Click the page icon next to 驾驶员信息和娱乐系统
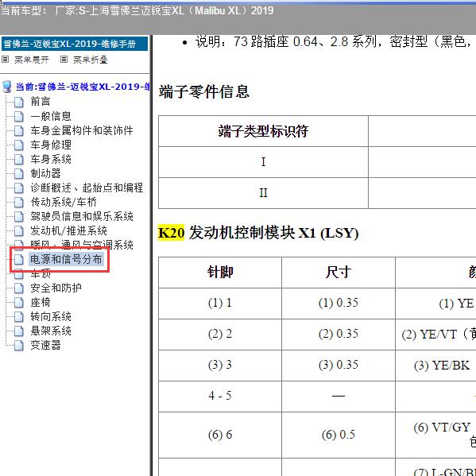Image resolution: width=476 pixels, height=476 pixels. click(x=19, y=216)
